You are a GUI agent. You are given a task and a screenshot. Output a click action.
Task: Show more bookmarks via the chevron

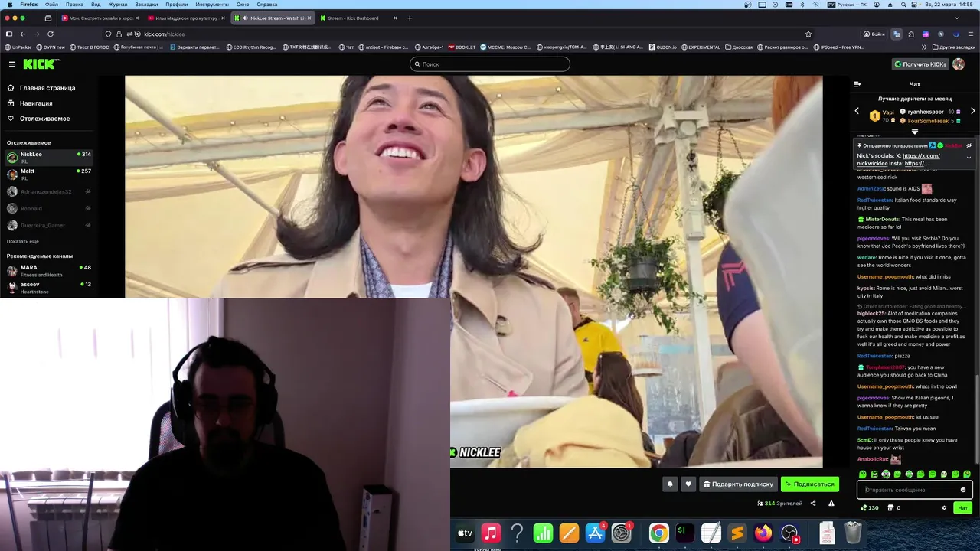[x=924, y=47]
